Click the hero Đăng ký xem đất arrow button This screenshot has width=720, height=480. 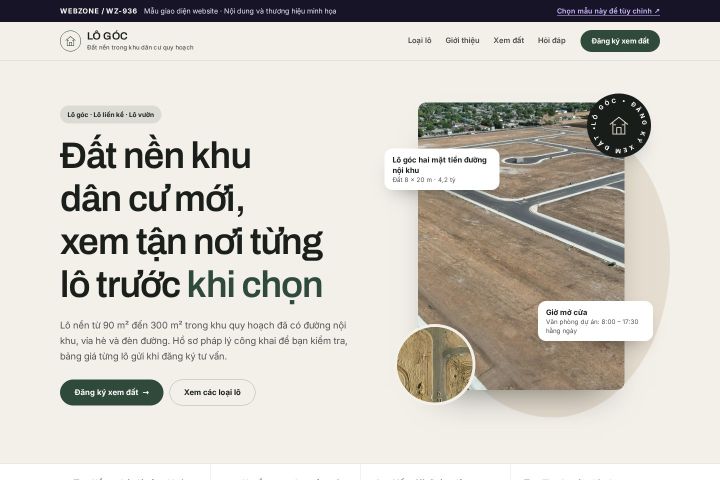click(112, 392)
